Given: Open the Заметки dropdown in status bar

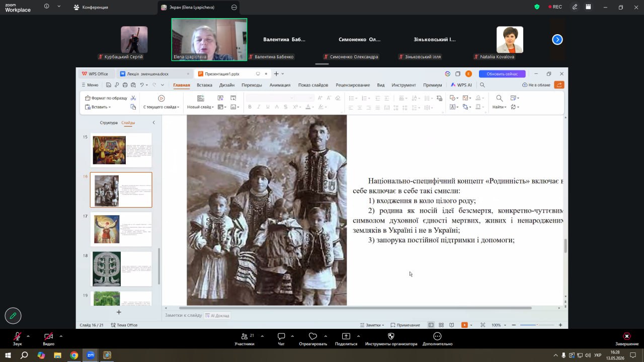Looking at the screenshot, I should tap(373, 325).
